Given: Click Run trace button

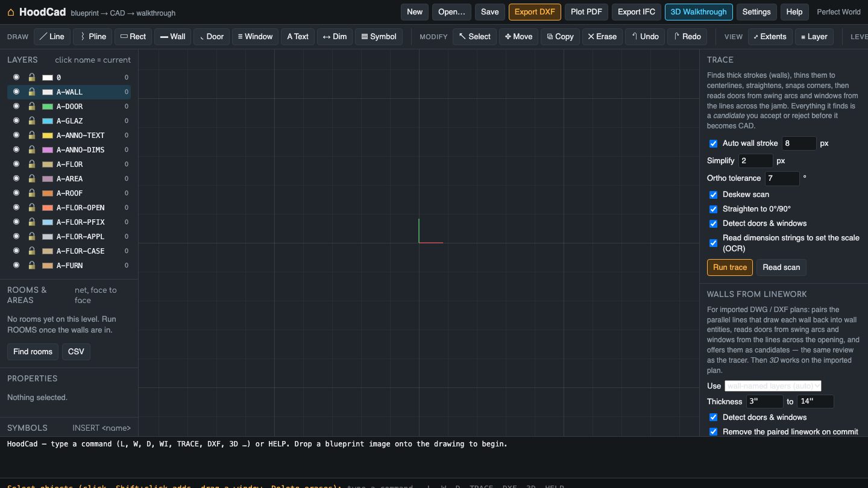Looking at the screenshot, I should (x=730, y=267).
